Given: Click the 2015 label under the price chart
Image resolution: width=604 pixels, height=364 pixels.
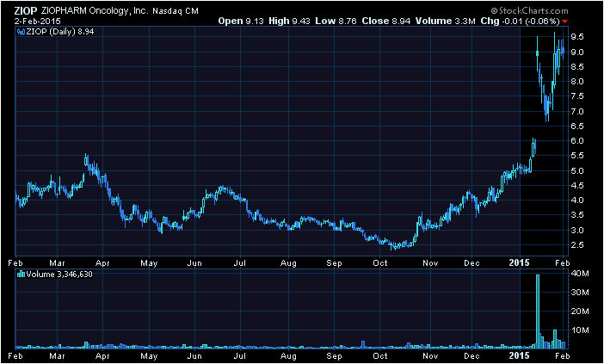Looking at the screenshot, I should 521,263.
